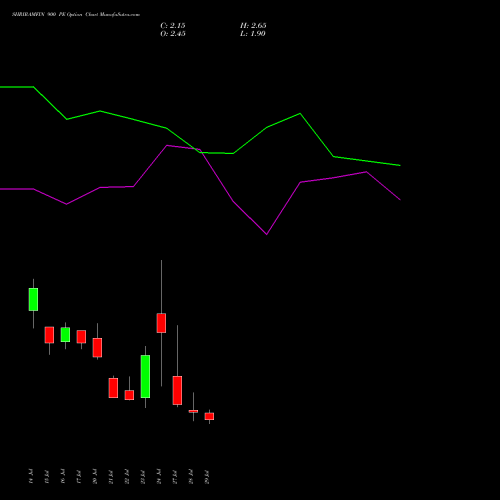
Task: Click the chart title text at top-left
Action: click(x=76, y=14)
